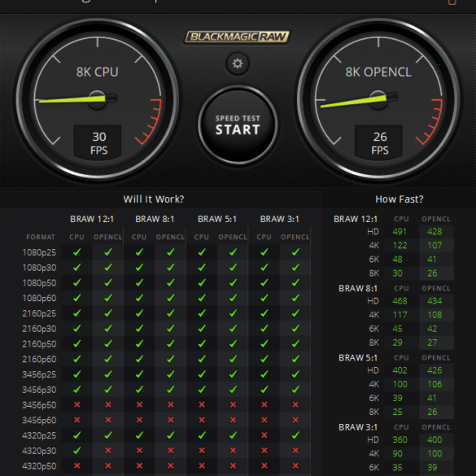
Task: Click the 90 value for BRAW 3:1 4K CPU
Action: pos(397,453)
